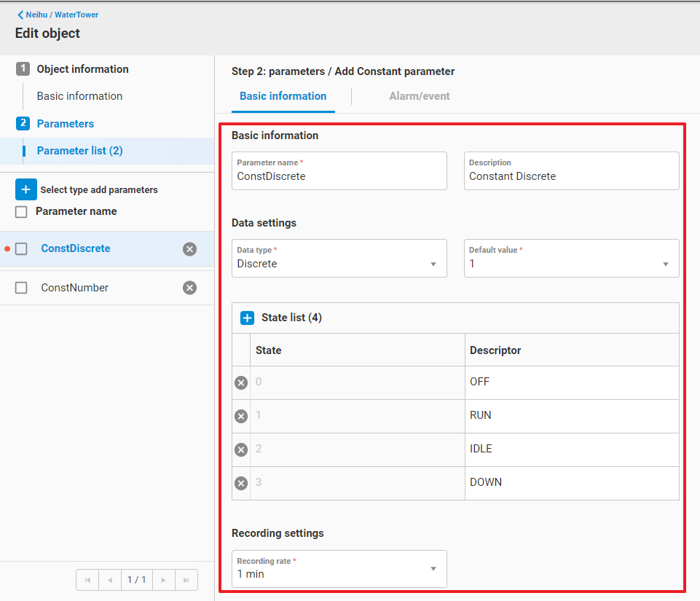Select the Basic information tab
700x601 pixels.
(x=283, y=96)
